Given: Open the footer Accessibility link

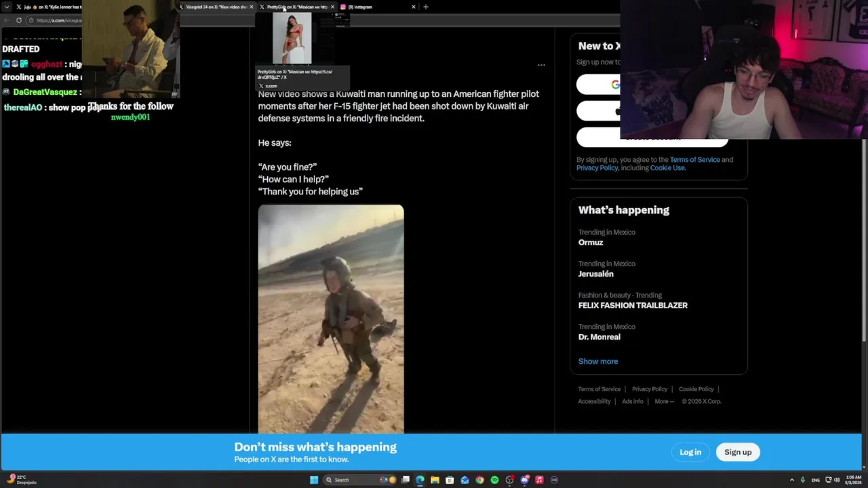Looking at the screenshot, I should (594, 401).
